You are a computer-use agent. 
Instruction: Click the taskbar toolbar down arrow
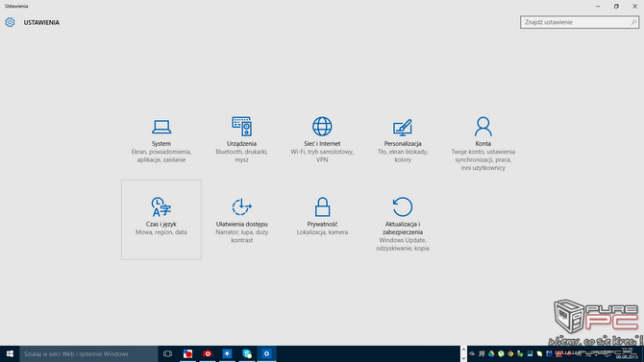tap(463, 358)
